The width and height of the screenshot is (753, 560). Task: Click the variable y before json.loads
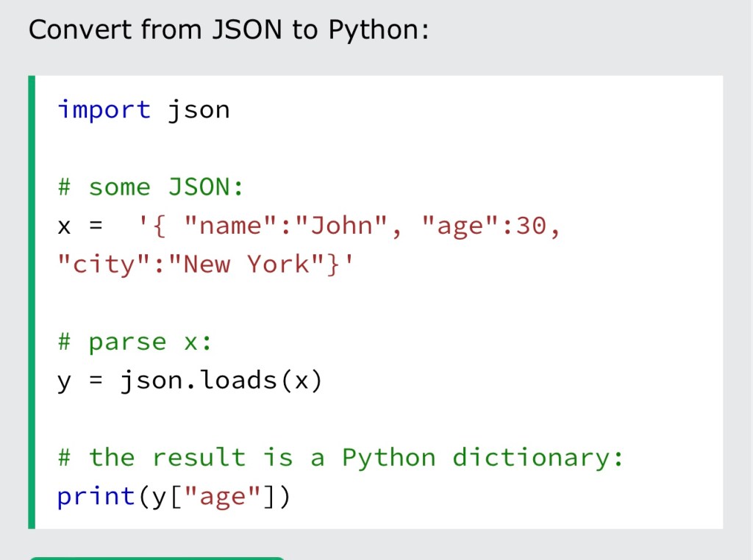pyautogui.click(x=64, y=381)
